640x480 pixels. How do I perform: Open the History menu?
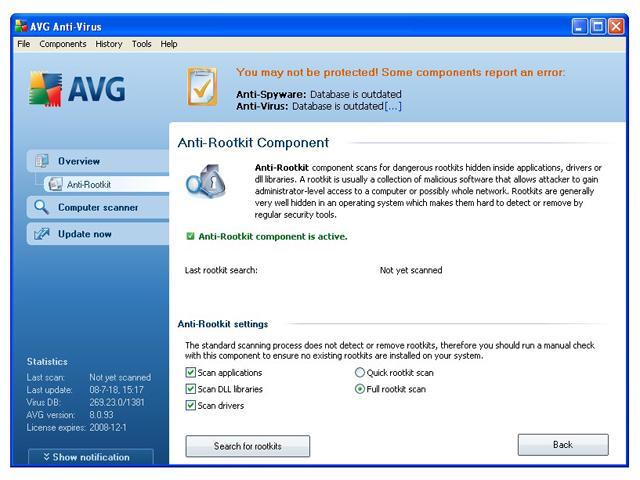[109, 44]
